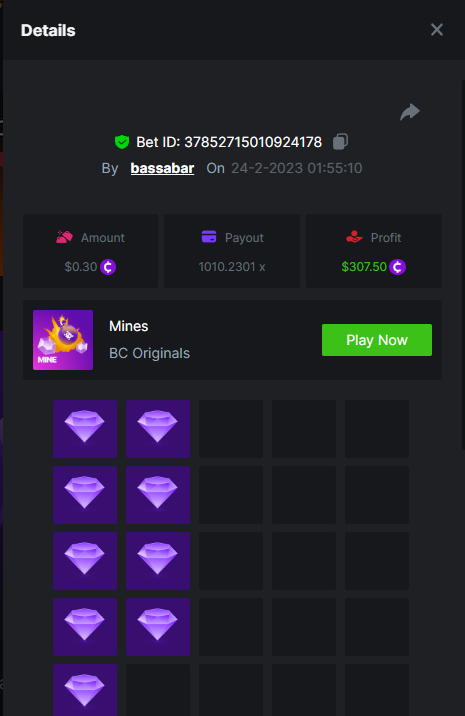
Task: Copy the Bet ID using the copy icon
Action: coord(340,142)
